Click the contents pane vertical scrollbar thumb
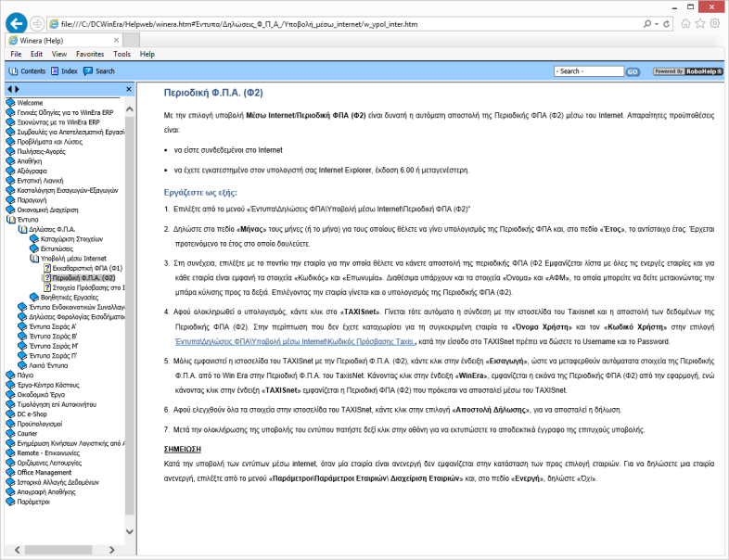Image resolution: width=729 pixels, height=560 pixels. (x=130, y=316)
